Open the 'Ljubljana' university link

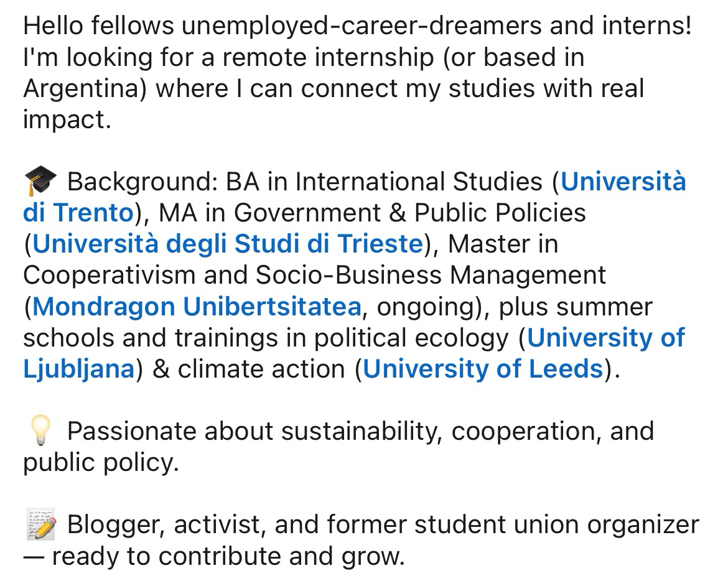tap(78, 369)
